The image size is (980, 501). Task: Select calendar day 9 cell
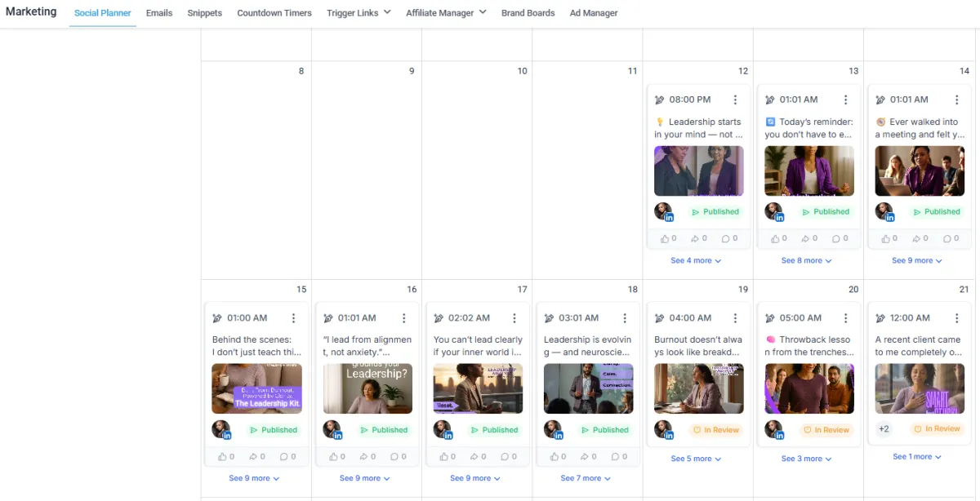(366, 170)
